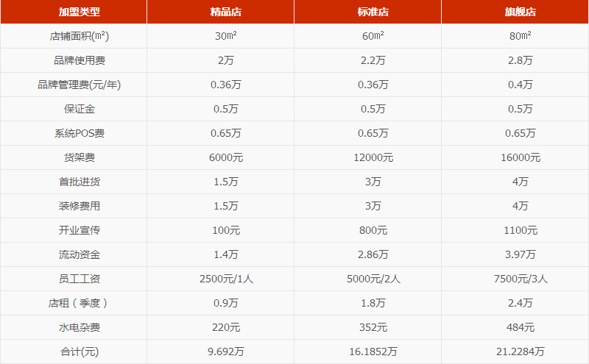Viewport: 589px width, 364px height.
Task: Select the 精品店 column header
Action: (226, 12)
